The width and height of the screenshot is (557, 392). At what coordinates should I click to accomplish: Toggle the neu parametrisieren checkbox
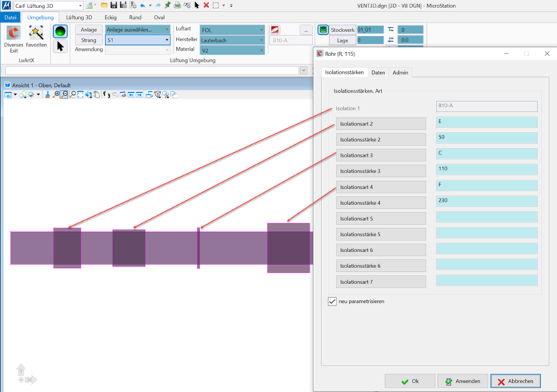[x=331, y=301]
